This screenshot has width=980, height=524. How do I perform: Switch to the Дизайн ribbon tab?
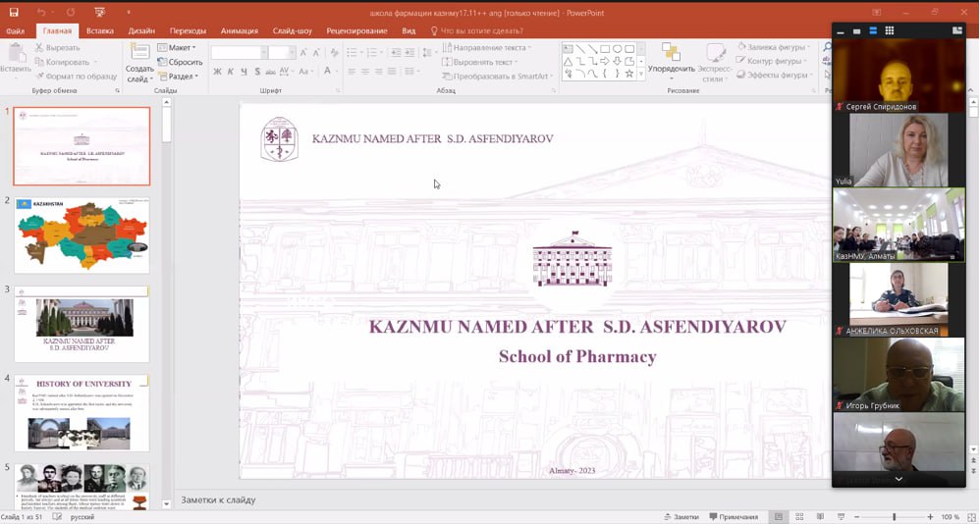[141, 30]
